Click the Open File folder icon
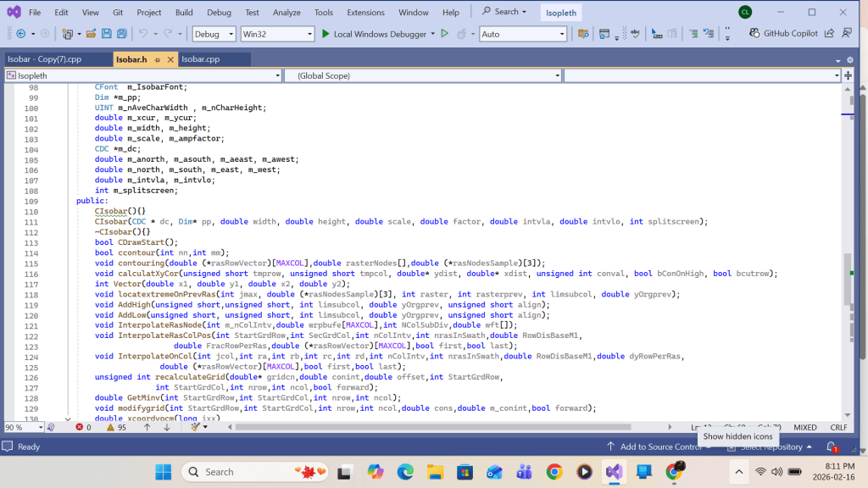This screenshot has height=488, width=868. click(91, 34)
